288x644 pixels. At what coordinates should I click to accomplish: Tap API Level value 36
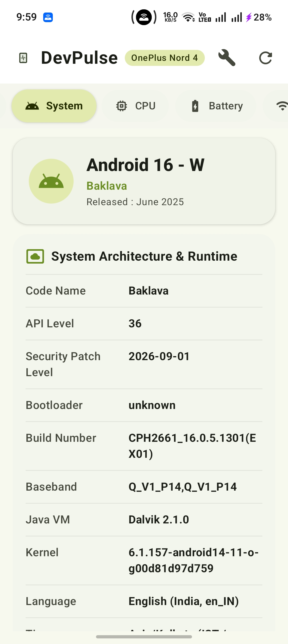click(135, 324)
